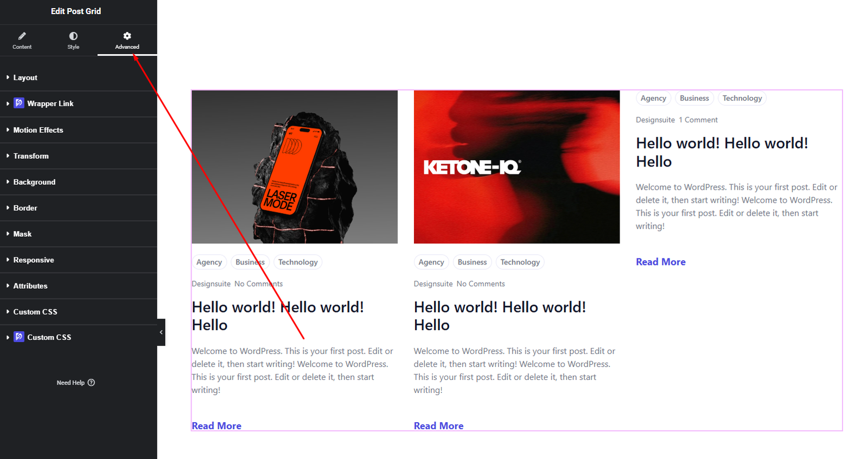This screenshot has width=868, height=459.
Task: Expand the Layout section
Action: (x=25, y=77)
